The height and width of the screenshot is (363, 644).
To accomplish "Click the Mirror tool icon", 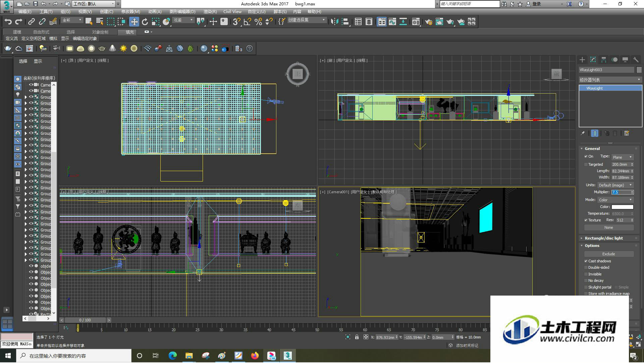I will tap(334, 22).
